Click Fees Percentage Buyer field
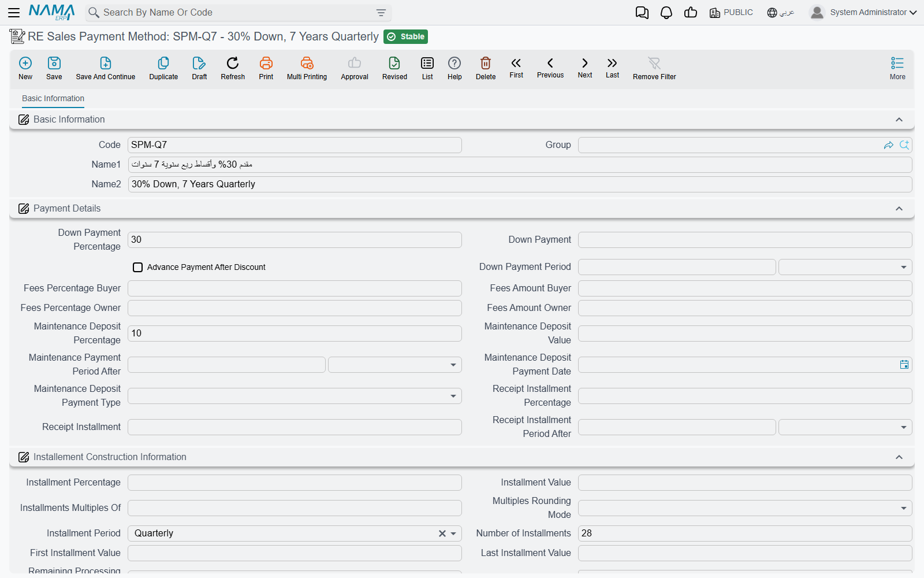Image resolution: width=924 pixels, height=578 pixels. pyautogui.click(x=295, y=288)
